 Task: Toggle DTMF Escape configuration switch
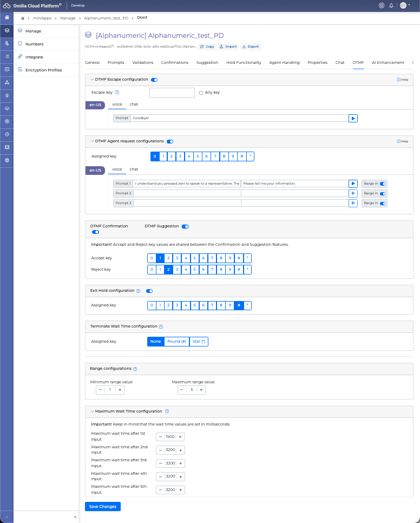coord(154,80)
